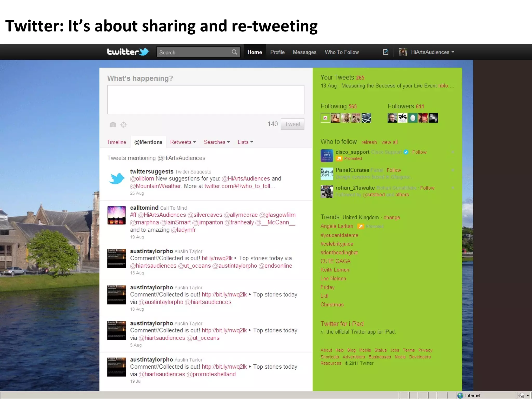This screenshot has width=532, height=399.
Task: Dismiss the cisco_support suggestion
Action: point(453,152)
